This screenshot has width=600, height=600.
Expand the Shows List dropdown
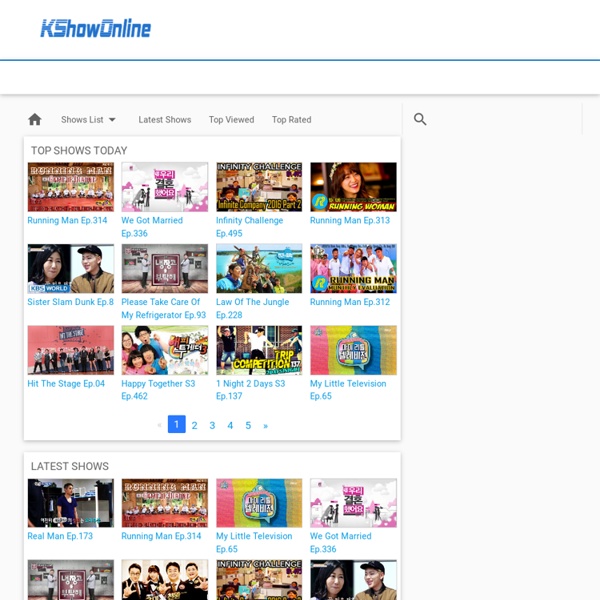88,120
